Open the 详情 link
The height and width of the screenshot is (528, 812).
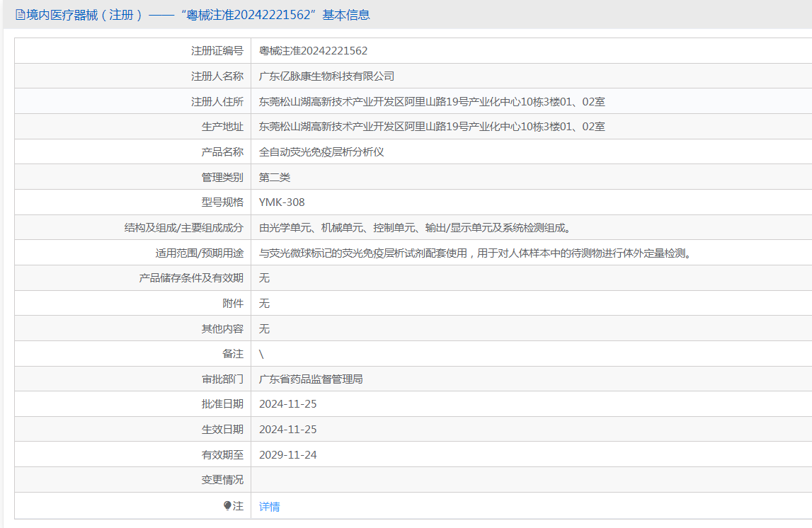(x=269, y=506)
